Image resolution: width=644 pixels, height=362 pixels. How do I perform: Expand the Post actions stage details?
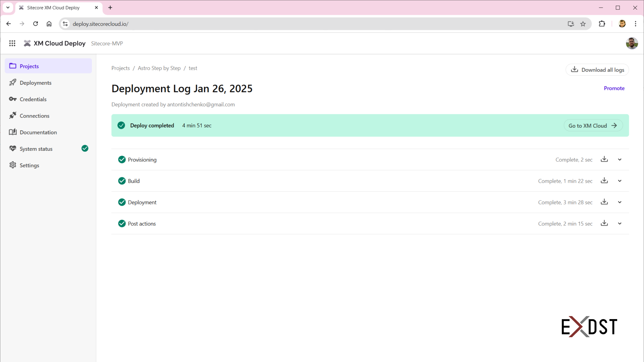click(620, 223)
